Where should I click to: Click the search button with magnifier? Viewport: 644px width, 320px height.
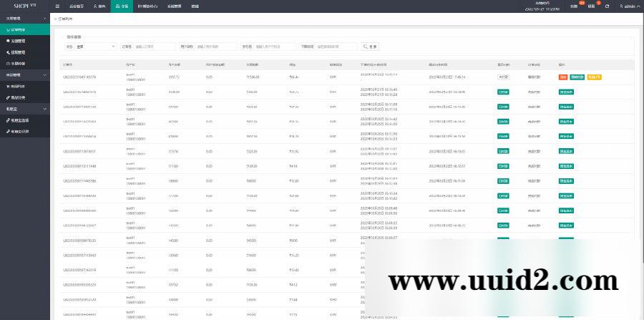(371, 47)
